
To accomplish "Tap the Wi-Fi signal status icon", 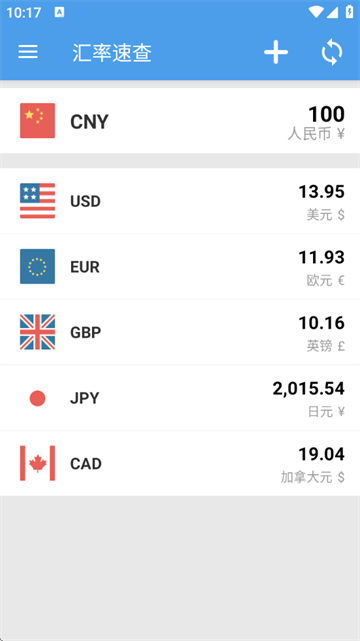I will [x=315, y=12].
